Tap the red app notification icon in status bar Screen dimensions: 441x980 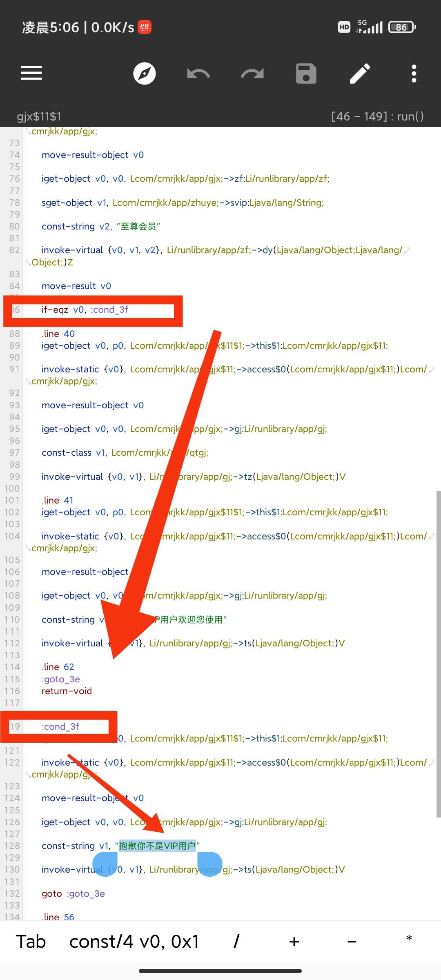145,27
